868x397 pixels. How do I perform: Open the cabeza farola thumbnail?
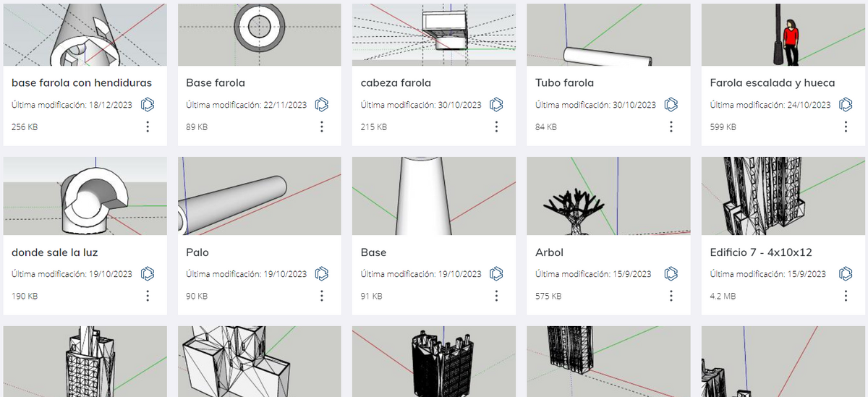click(434, 35)
